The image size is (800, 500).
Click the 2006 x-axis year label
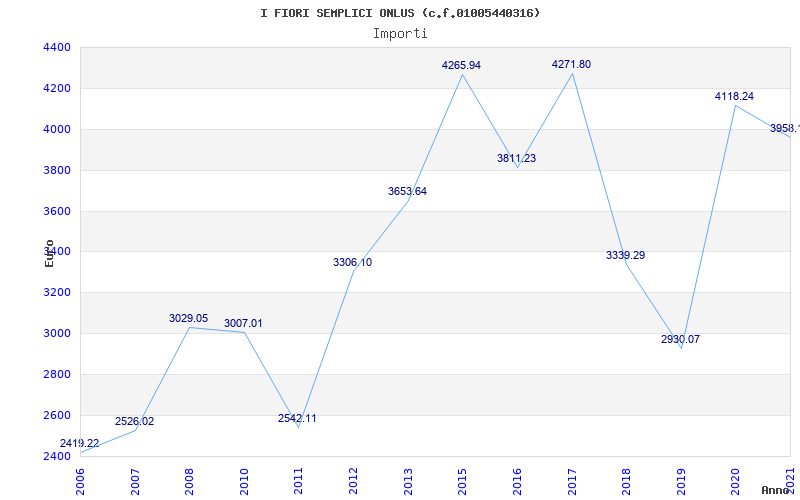click(81, 481)
